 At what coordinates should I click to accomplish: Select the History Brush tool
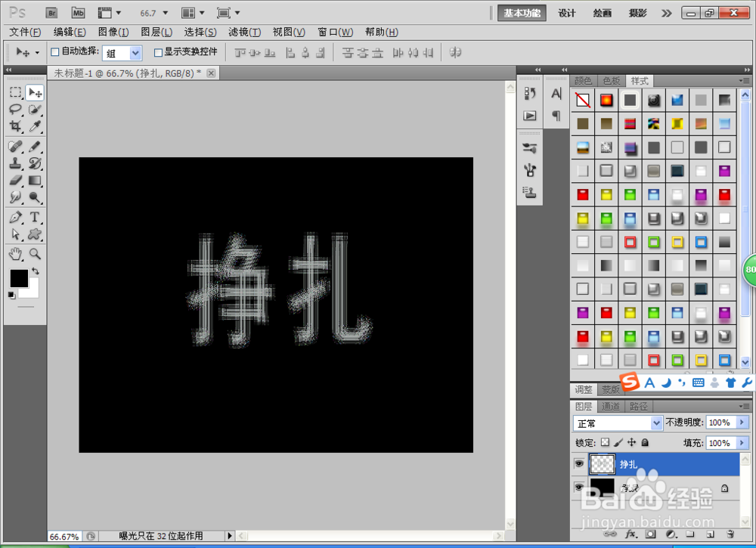[x=35, y=163]
